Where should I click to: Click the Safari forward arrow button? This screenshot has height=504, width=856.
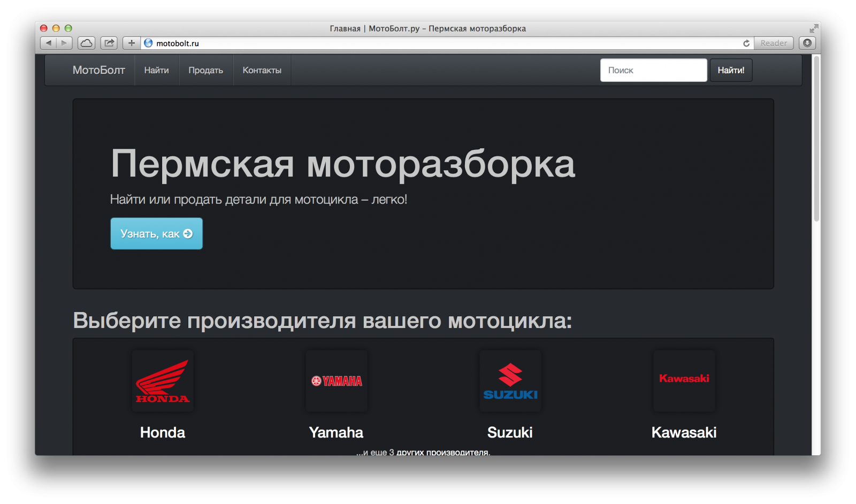tap(64, 43)
